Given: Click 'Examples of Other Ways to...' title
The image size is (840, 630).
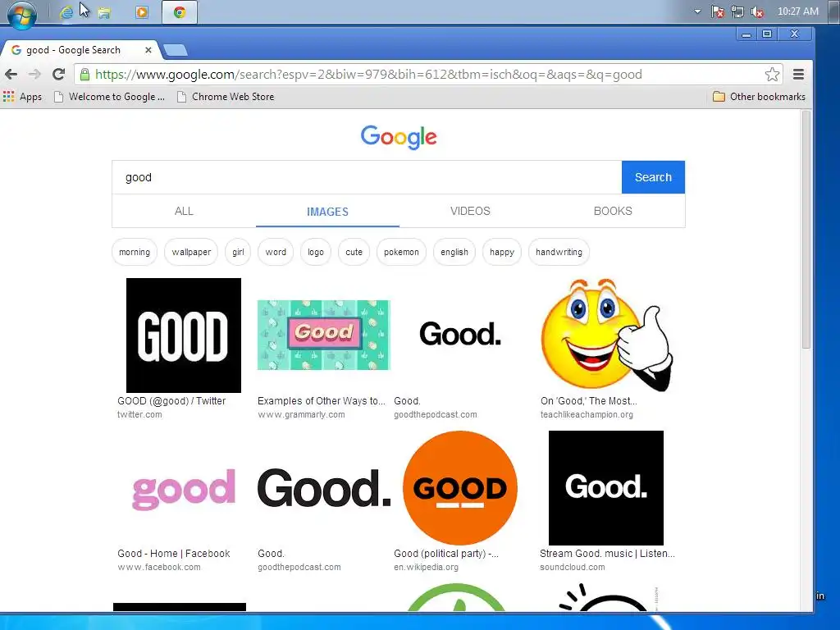Looking at the screenshot, I should (x=321, y=400).
